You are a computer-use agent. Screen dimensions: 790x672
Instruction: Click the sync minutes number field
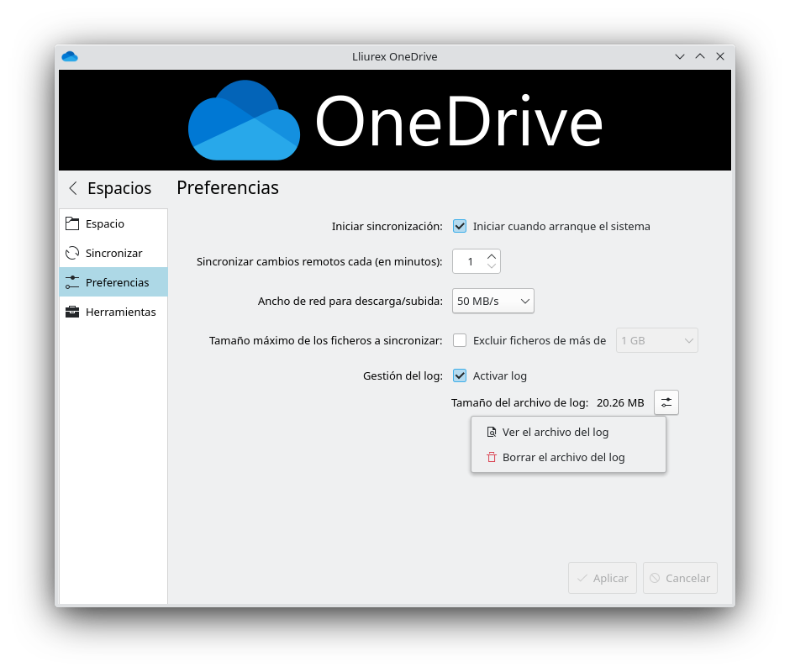point(469,261)
